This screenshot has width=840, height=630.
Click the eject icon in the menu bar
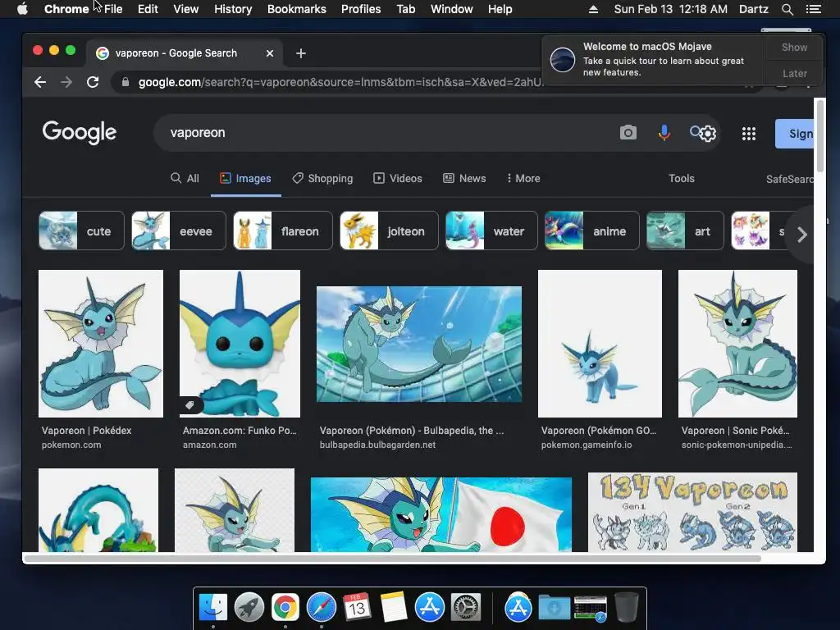pos(593,9)
